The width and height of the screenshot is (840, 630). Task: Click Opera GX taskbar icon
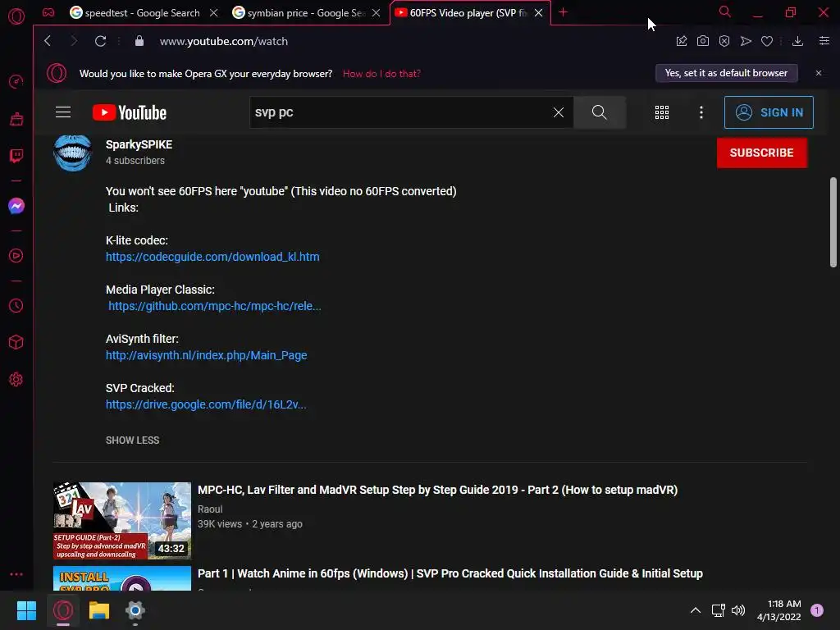[63, 610]
